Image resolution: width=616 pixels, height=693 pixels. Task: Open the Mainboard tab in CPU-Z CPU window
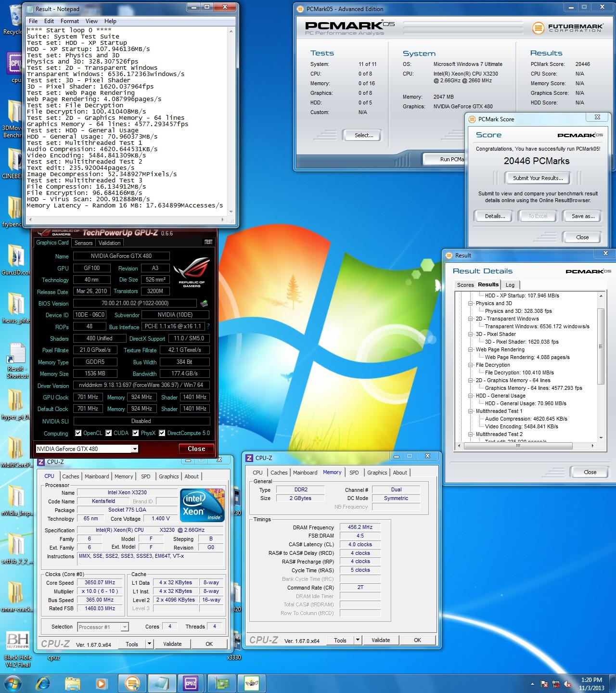97,476
